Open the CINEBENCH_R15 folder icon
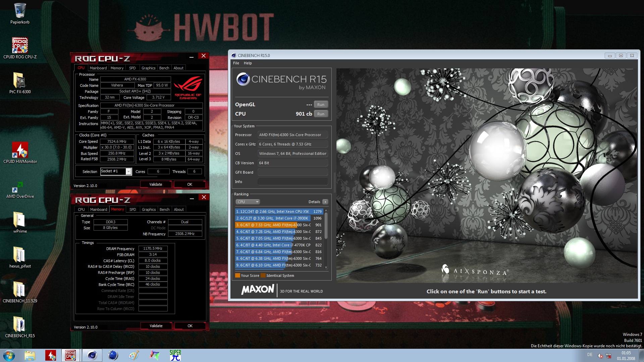Screen dimensions: 644x362 coord(20,327)
